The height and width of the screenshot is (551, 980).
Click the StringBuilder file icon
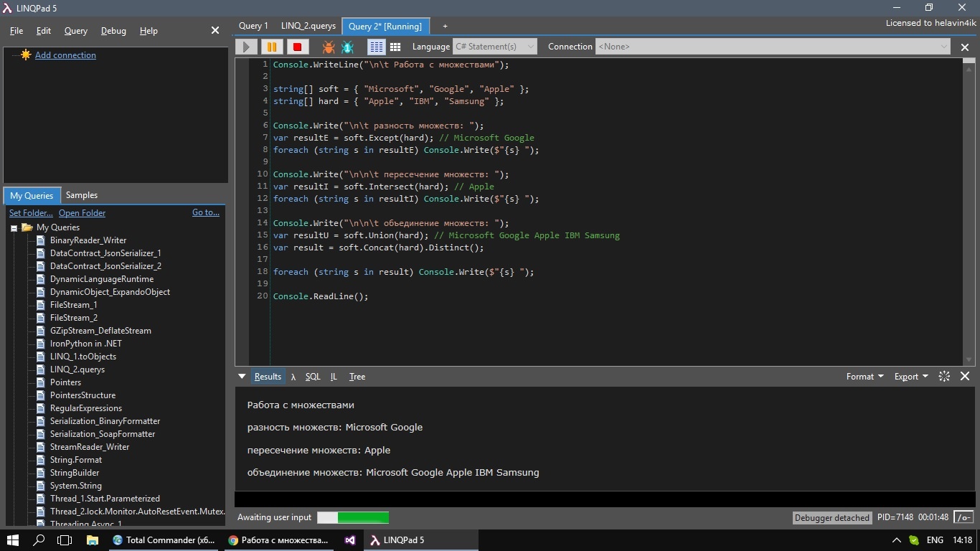tap(41, 473)
